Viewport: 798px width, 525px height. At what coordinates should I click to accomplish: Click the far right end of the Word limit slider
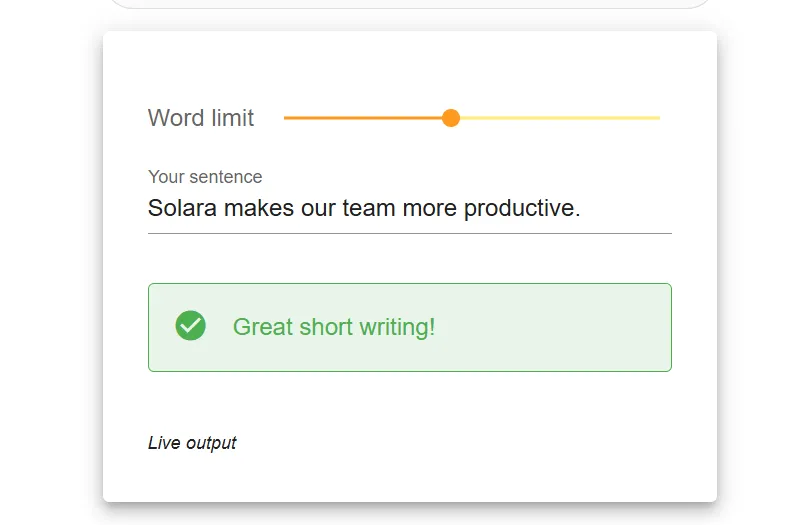point(657,118)
